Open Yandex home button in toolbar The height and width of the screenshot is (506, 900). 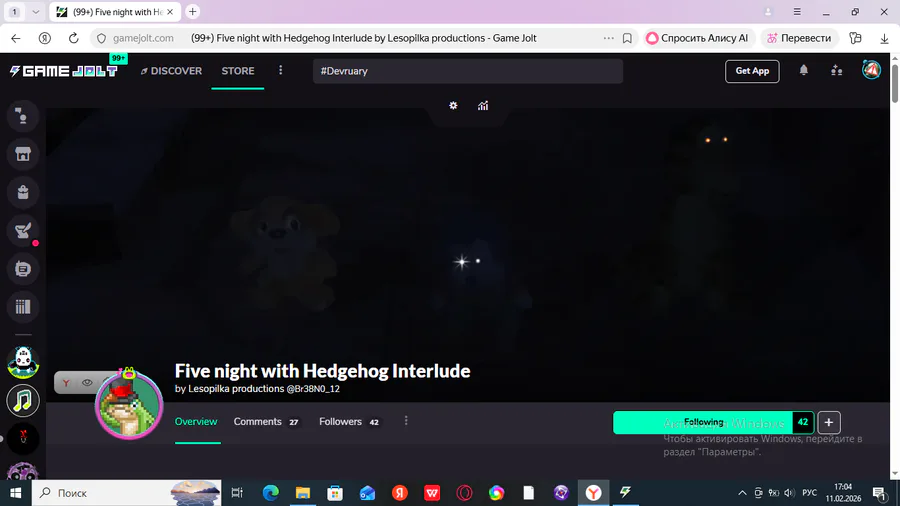click(x=45, y=38)
